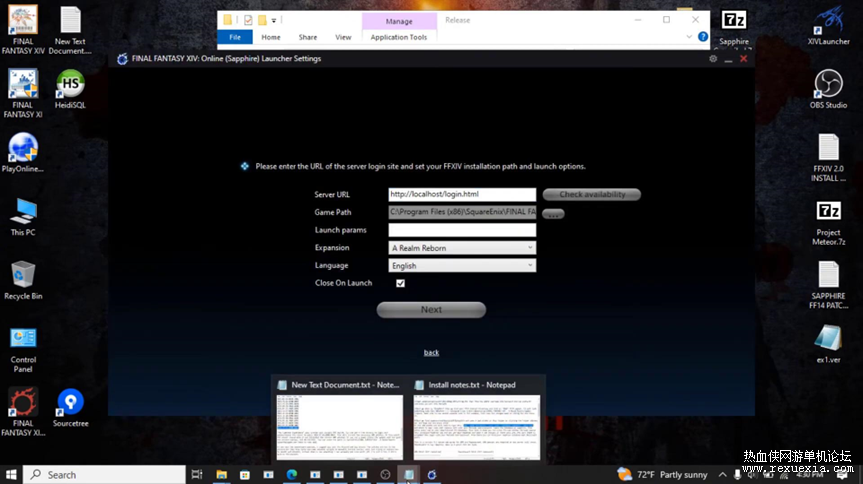
Task: Select the Project Meteor.7z archive
Action: coord(828,223)
